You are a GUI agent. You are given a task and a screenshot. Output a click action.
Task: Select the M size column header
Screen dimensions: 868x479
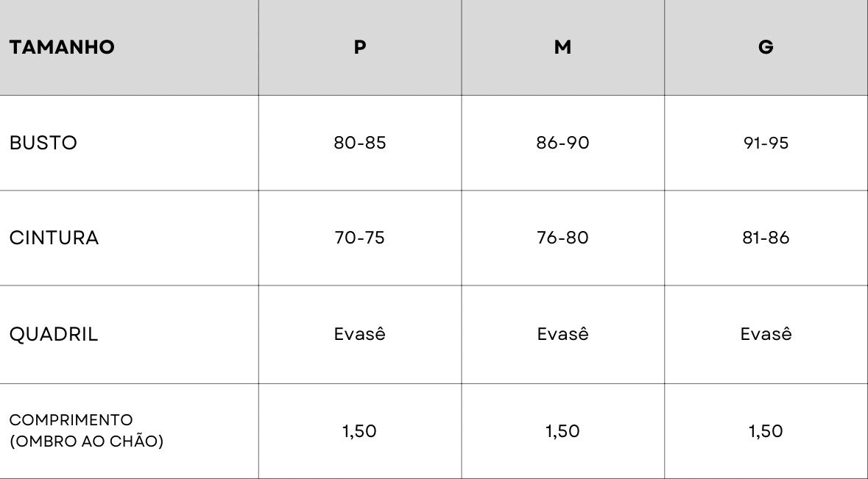tap(562, 47)
